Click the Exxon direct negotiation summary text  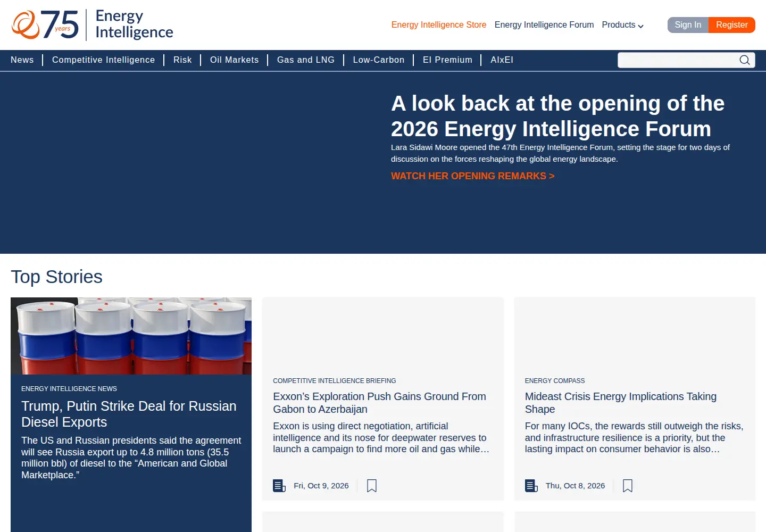(x=381, y=438)
